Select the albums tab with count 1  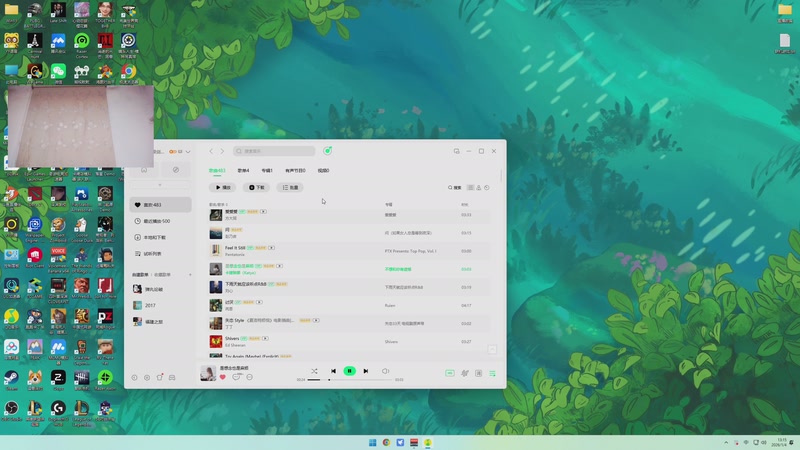pyautogui.click(x=267, y=170)
